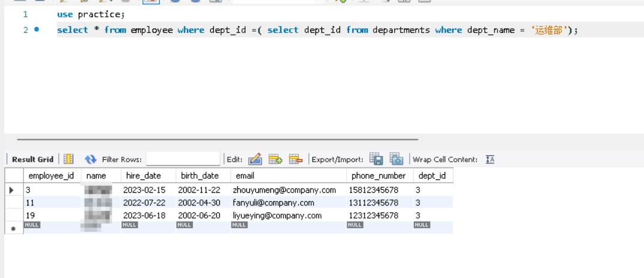644x278 pixels.
Task: Click the new-row asterisk marker in the grid
Action: pyautogui.click(x=13, y=229)
